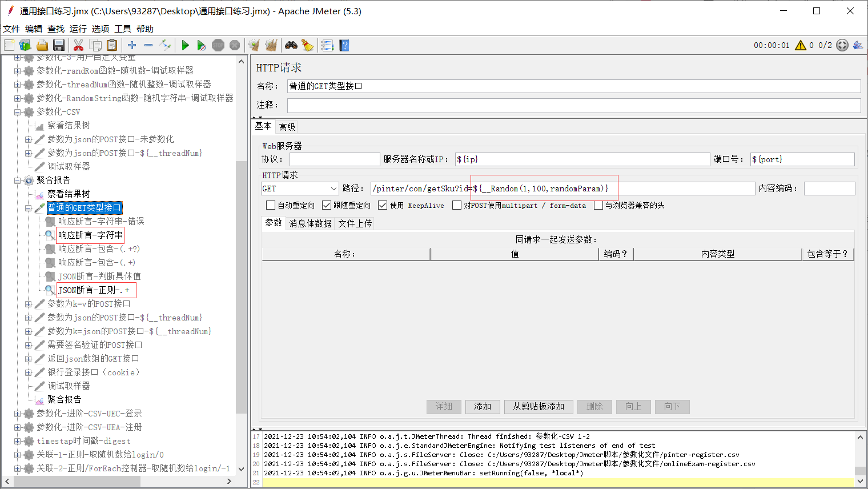This screenshot has width=868, height=489.
Task: Check 对POST使用multipart / form-data option
Action: tap(457, 205)
